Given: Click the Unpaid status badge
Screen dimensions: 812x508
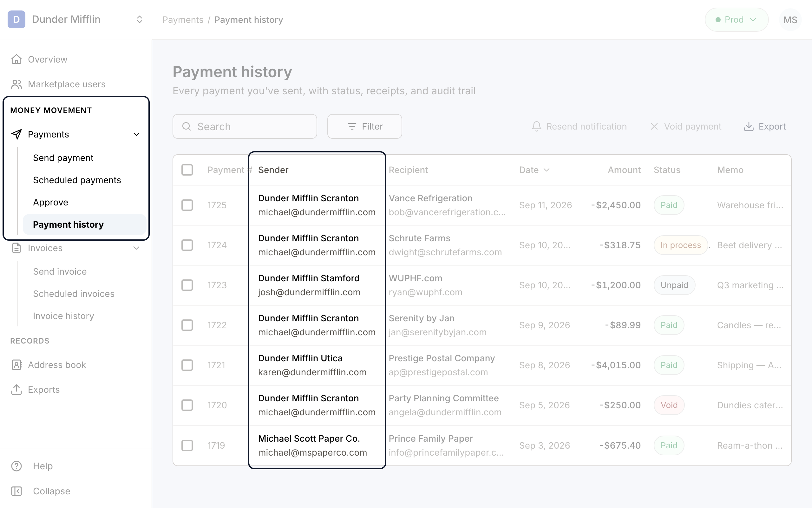Looking at the screenshot, I should [674, 285].
